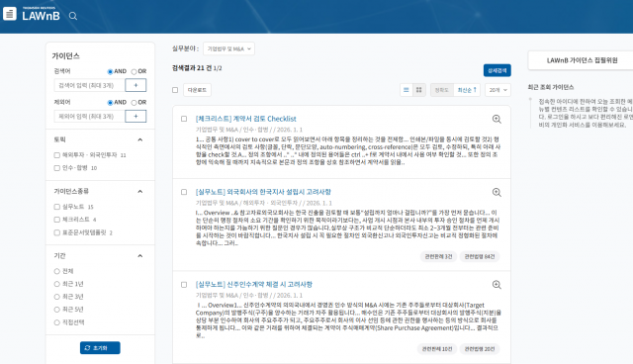The image size is (633, 364).
Task: Switch to grid view icon
Action: pos(419,90)
